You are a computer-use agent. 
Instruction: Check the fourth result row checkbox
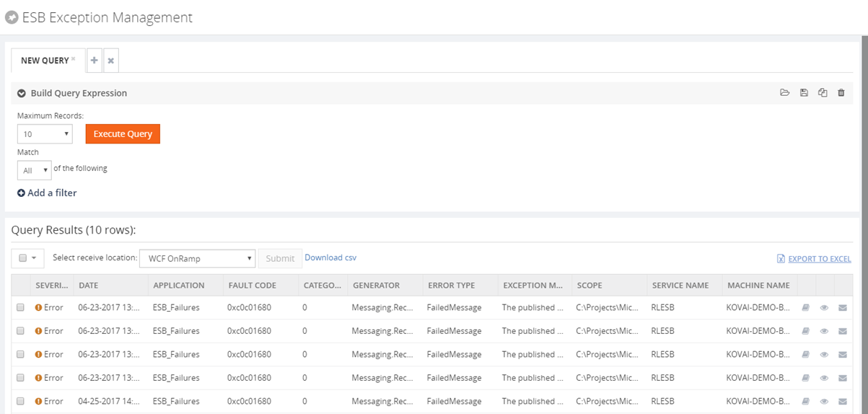(20, 378)
